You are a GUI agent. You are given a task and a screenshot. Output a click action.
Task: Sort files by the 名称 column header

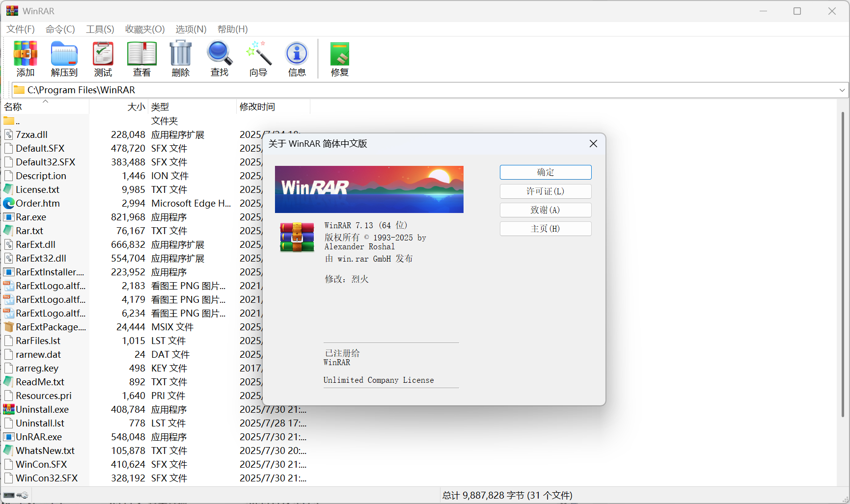point(13,107)
